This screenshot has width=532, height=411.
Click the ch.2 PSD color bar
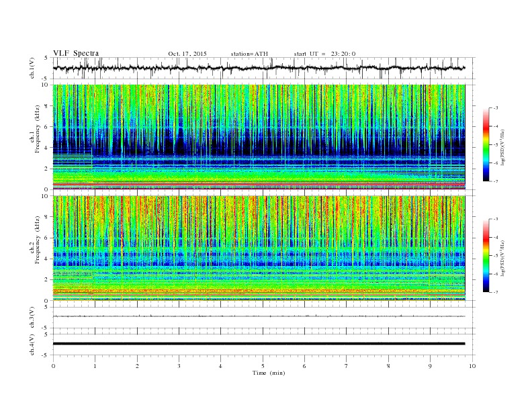coord(486,256)
